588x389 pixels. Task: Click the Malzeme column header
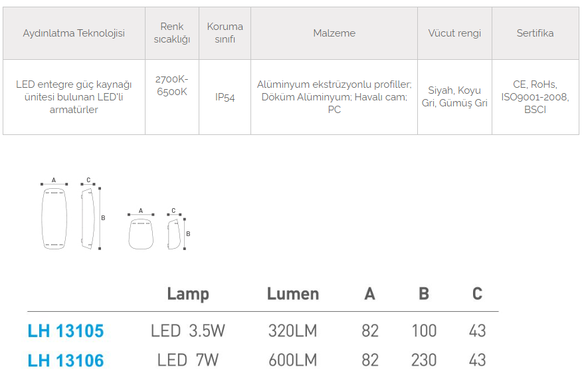pyautogui.click(x=334, y=33)
